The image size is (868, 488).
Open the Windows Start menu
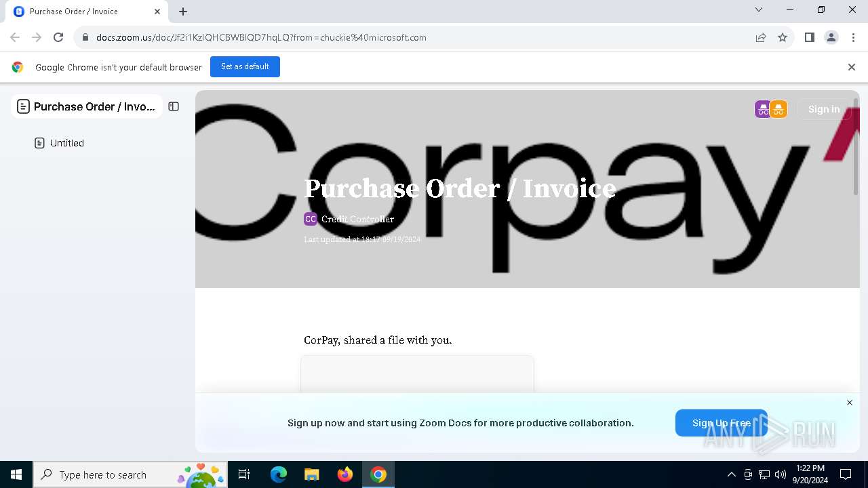coord(16,474)
